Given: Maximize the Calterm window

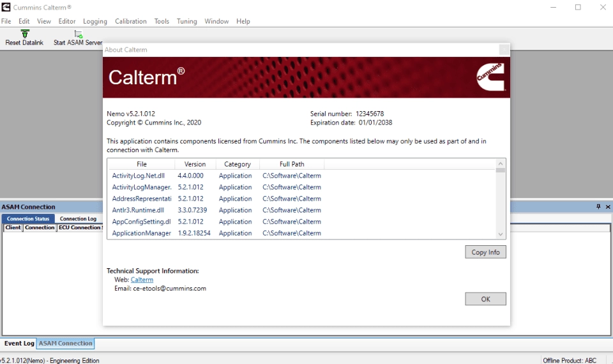Looking at the screenshot, I should coord(578,7).
